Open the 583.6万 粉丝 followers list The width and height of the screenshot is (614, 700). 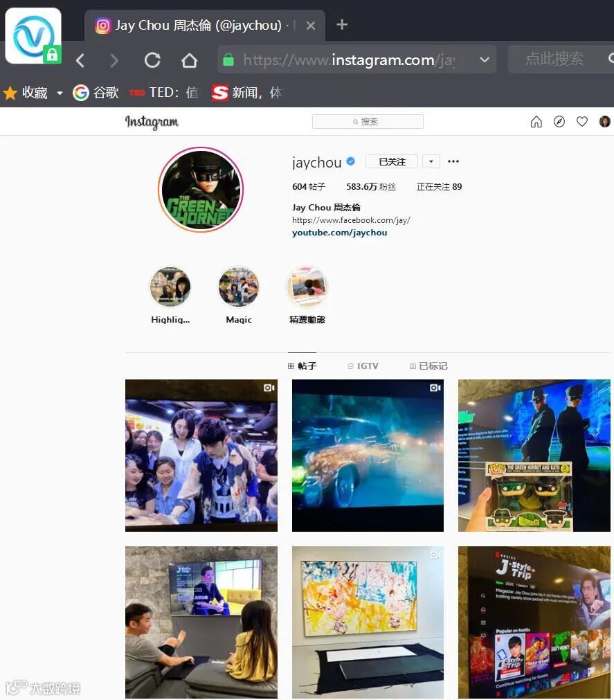click(x=371, y=187)
